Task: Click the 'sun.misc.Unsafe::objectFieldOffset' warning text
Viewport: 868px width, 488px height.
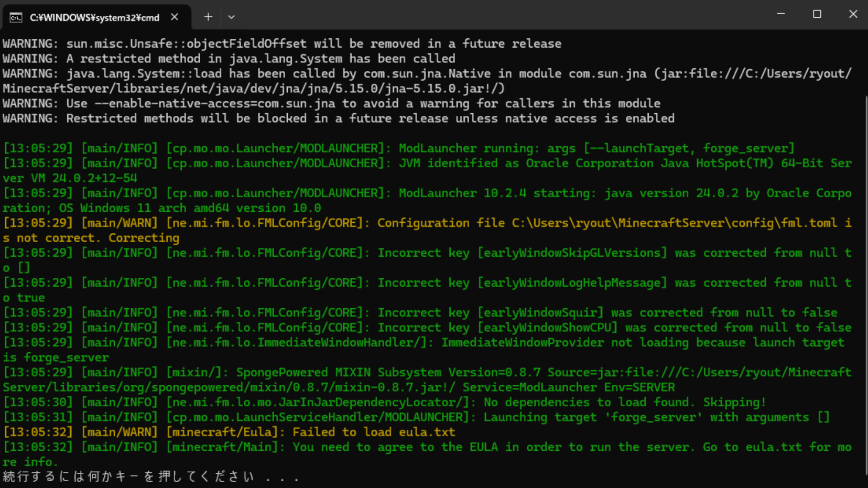Action: (186, 44)
